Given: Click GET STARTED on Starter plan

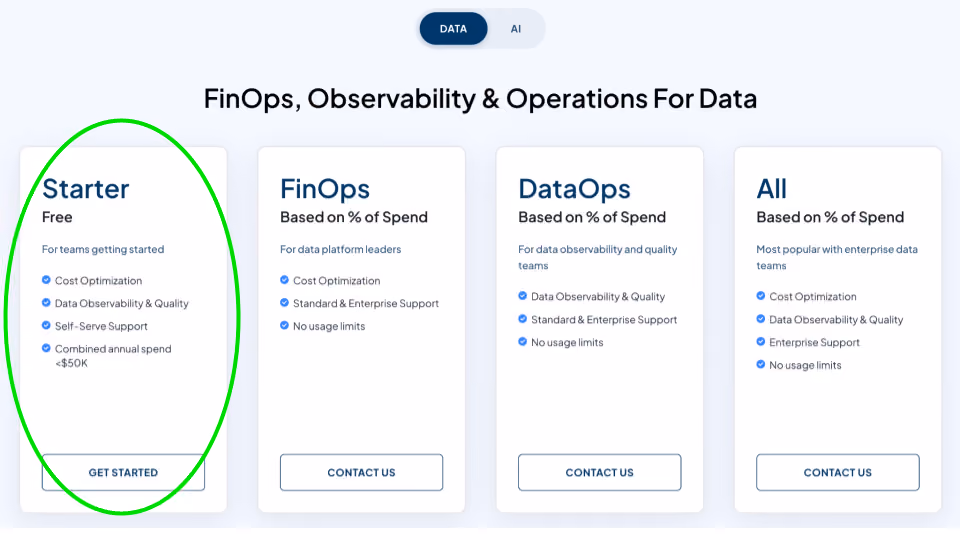Looking at the screenshot, I should [x=123, y=472].
